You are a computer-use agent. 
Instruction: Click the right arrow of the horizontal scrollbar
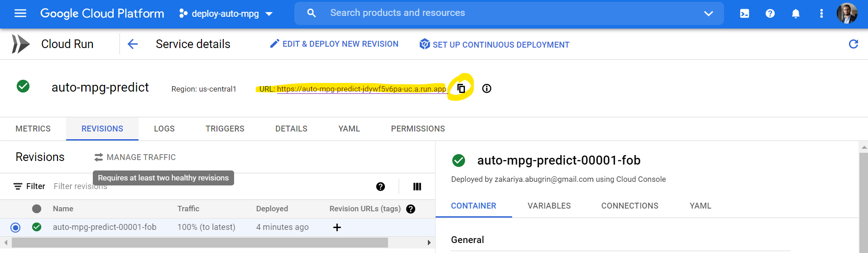point(429,243)
